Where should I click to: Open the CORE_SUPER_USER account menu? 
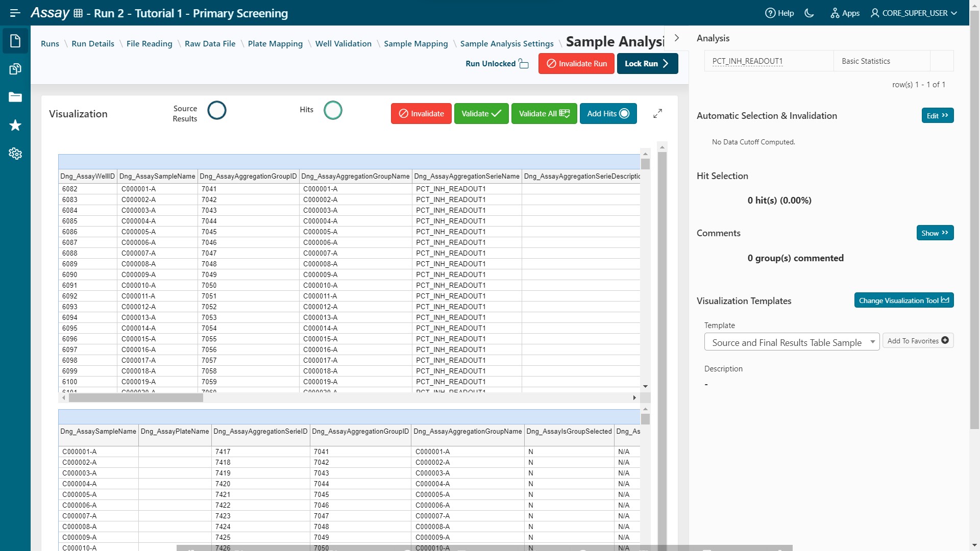pyautogui.click(x=914, y=13)
